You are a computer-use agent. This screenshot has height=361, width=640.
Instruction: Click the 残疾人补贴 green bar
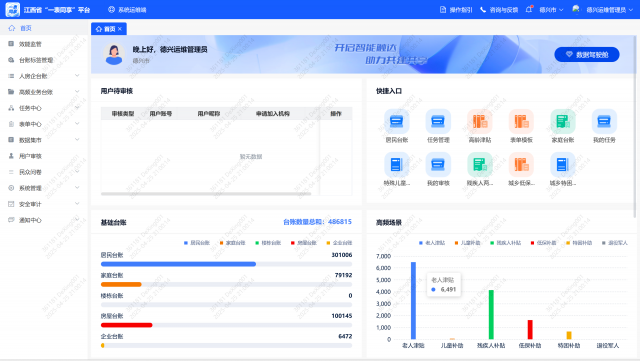[x=491, y=314]
